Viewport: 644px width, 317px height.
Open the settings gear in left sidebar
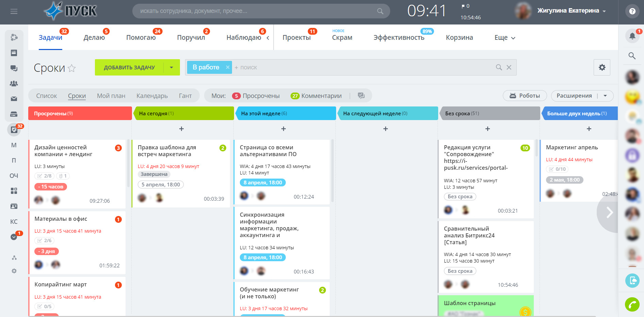coord(14,271)
